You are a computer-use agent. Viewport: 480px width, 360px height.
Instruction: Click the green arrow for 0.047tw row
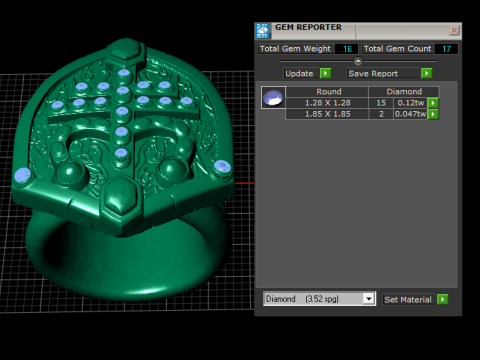(x=433, y=114)
